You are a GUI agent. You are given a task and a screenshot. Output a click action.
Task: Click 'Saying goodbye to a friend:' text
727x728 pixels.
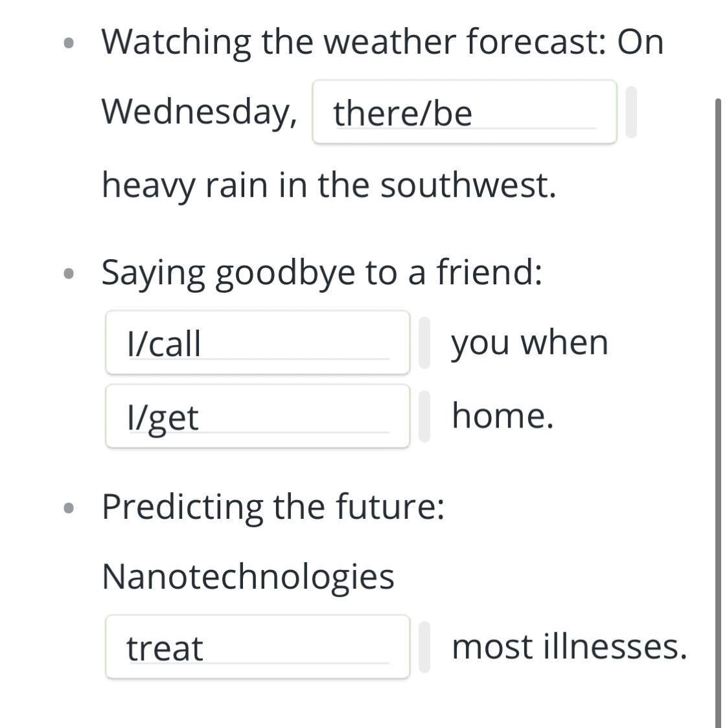322,272
